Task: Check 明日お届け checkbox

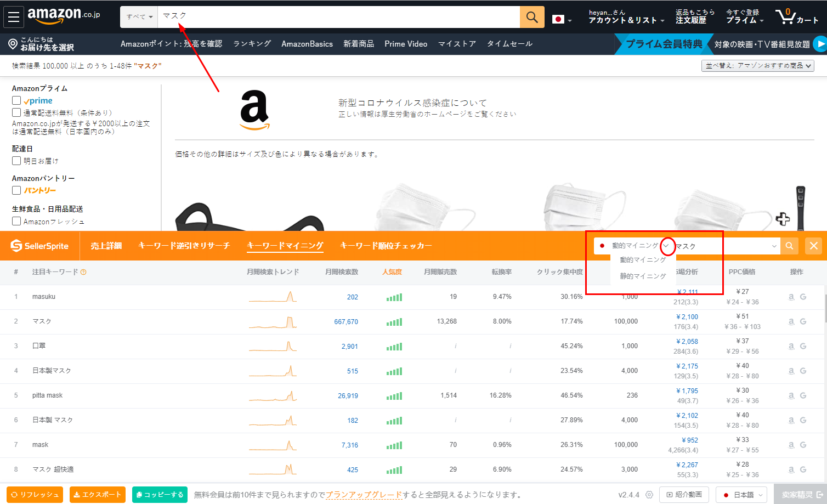Action: (x=16, y=161)
